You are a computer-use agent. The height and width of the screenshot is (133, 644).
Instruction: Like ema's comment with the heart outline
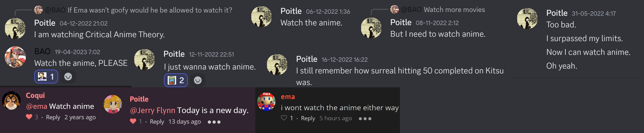click(x=284, y=118)
